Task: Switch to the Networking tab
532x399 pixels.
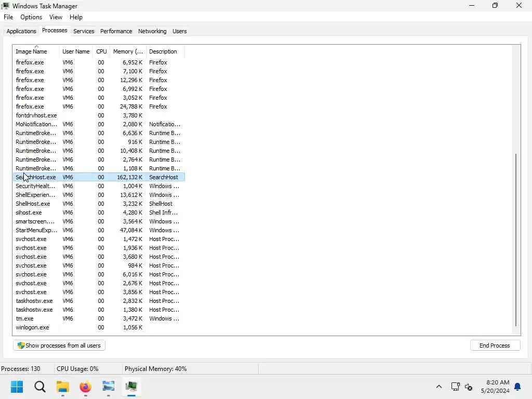Action: tap(152, 31)
